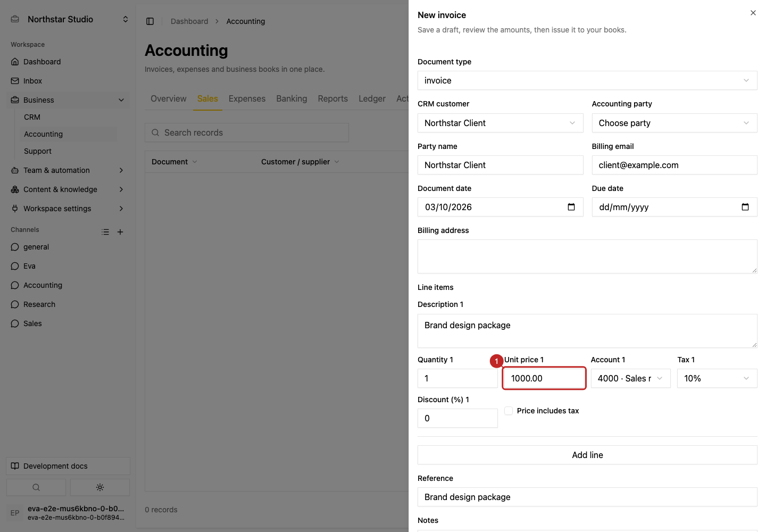Close the New invoice panel
This screenshot has height=532, width=766.
click(753, 13)
